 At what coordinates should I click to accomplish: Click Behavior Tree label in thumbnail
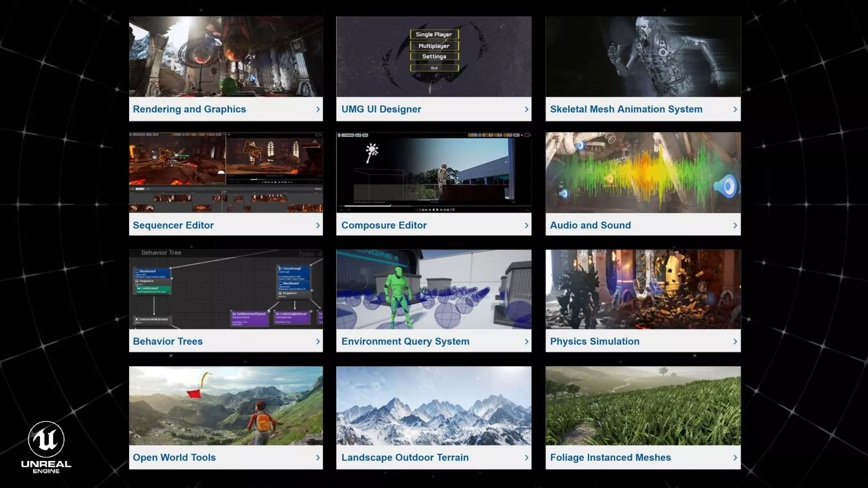(x=161, y=253)
